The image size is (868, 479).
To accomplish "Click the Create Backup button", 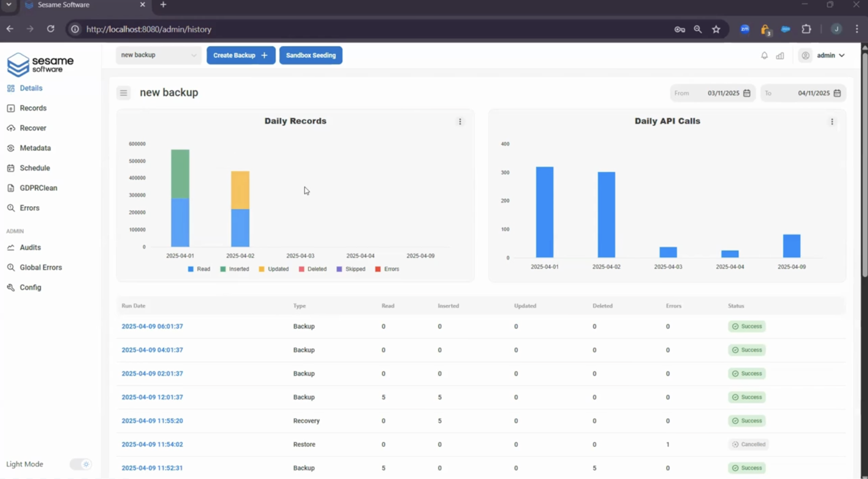I will tap(241, 55).
